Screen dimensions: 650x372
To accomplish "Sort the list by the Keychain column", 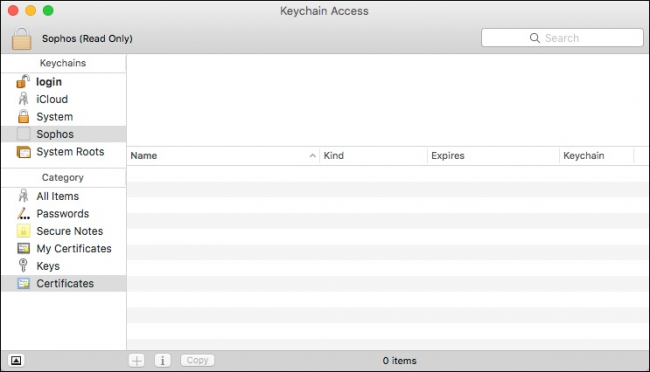I will [x=597, y=156].
